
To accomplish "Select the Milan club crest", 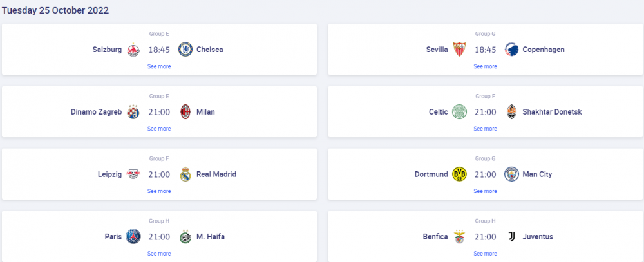I will (x=185, y=112).
